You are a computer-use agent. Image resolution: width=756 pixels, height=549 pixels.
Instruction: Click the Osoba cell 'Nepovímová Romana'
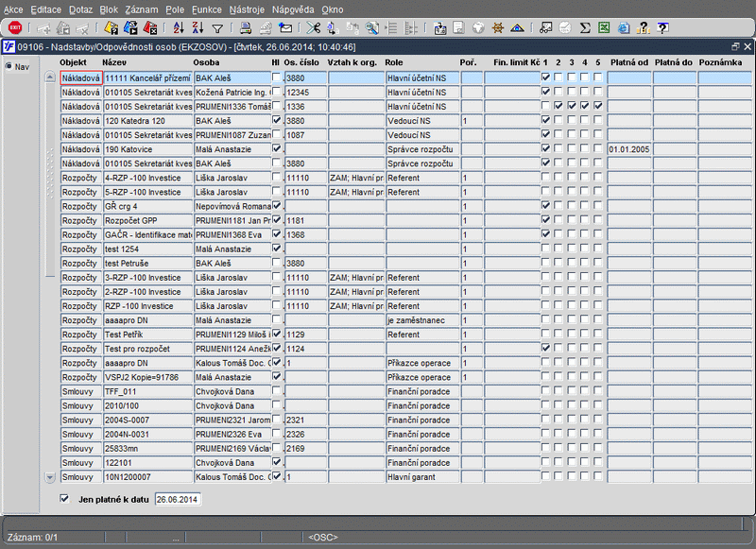[232, 206]
